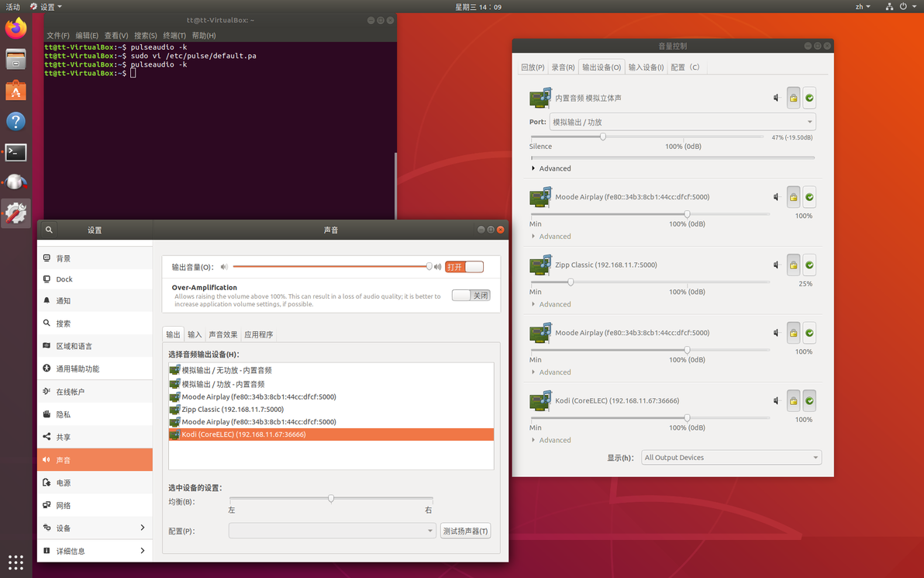Open the 声音效果 tab in Sound settings
This screenshot has height=578, width=924.
(222, 334)
